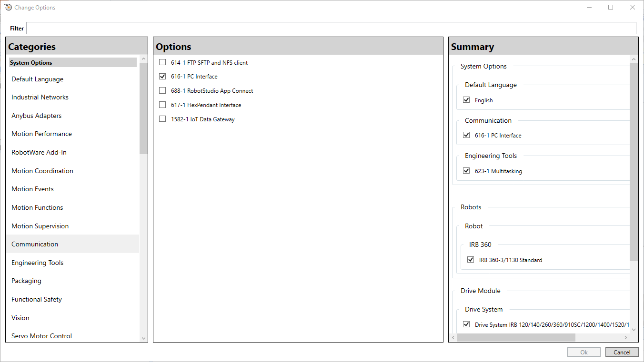Screen dimensions: 644x362
Task: Open the Motion Functions category
Action: (72, 207)
